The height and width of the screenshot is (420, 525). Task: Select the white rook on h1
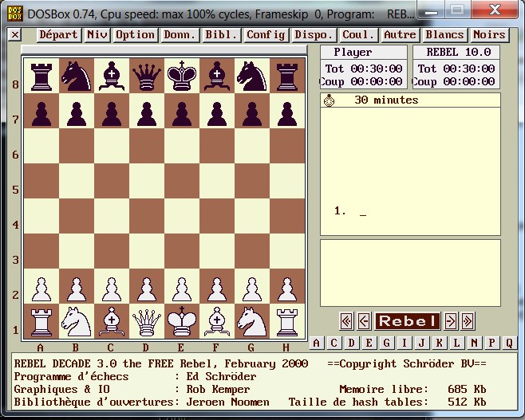click(x=287, y=321)
